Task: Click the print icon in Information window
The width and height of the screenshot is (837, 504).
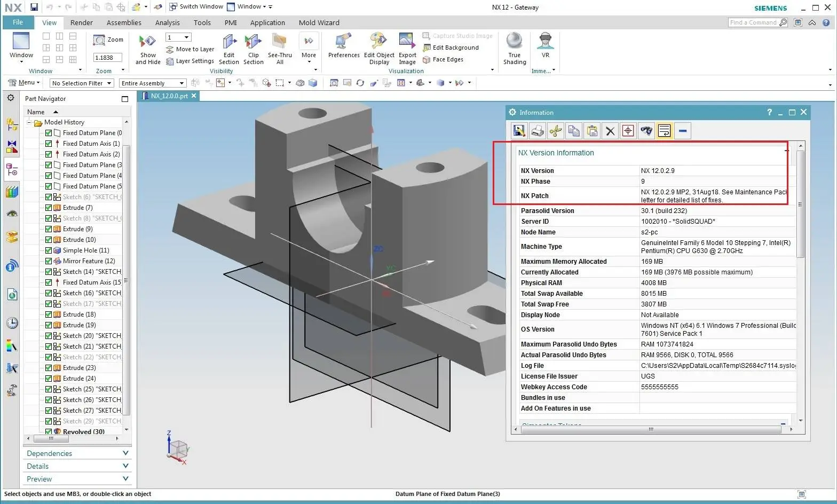Action: click(x=538, y=131)
